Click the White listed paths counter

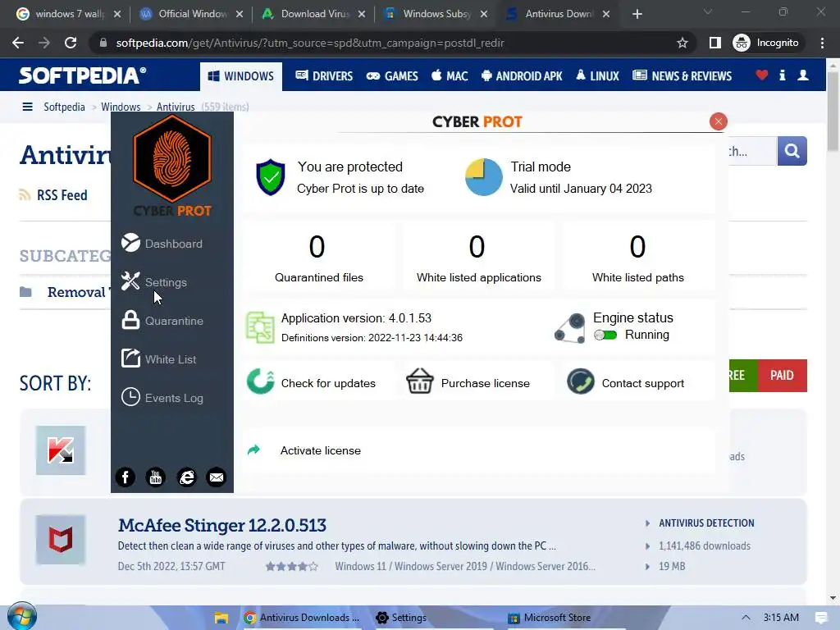638,258
